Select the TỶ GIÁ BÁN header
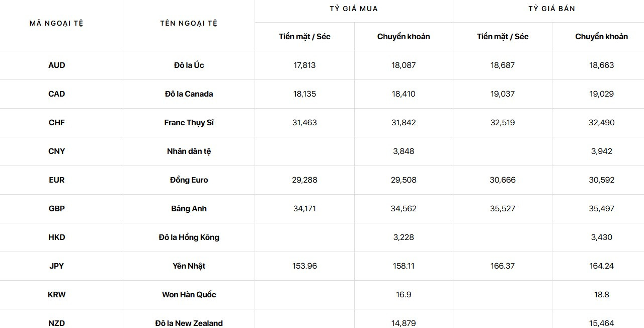Viewport: 644px width, 328px height. pos(552,9)
